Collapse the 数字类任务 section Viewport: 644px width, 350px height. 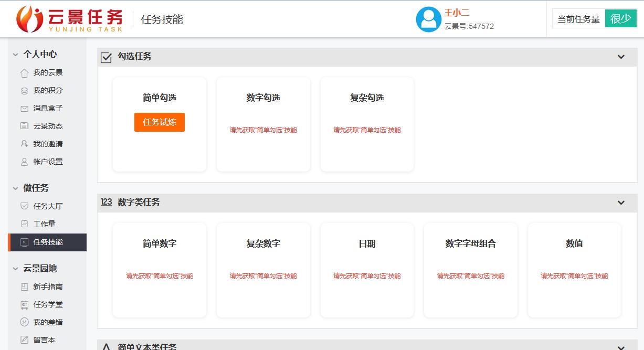click(621, 203)
